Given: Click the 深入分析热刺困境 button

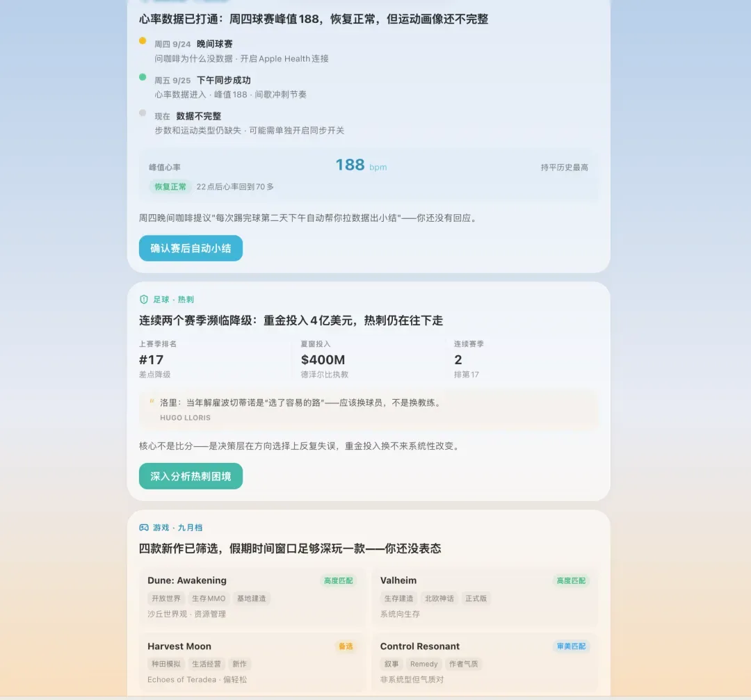Looking at the screenshot, I should point(191,476).
